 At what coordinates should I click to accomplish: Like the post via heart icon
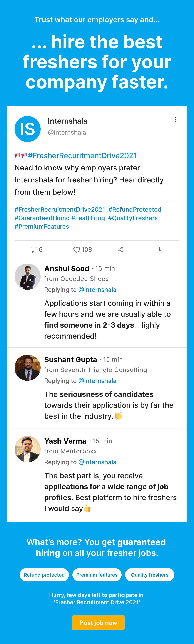(x=77, y=249)
